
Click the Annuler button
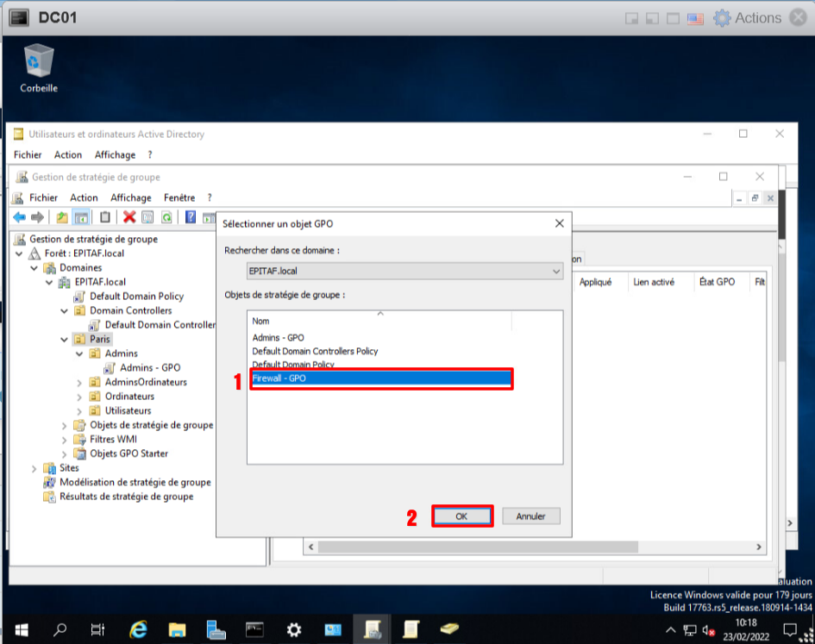(530, 516)
